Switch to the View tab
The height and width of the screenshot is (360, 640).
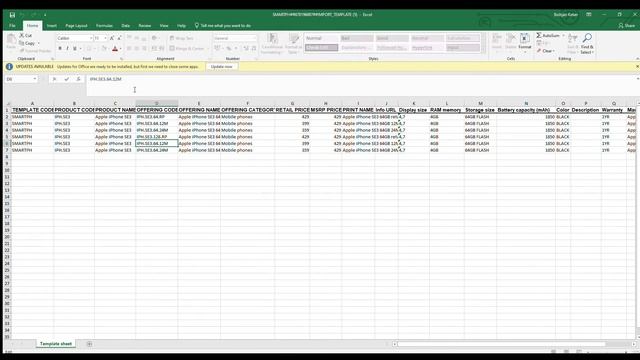click(164, 26)
